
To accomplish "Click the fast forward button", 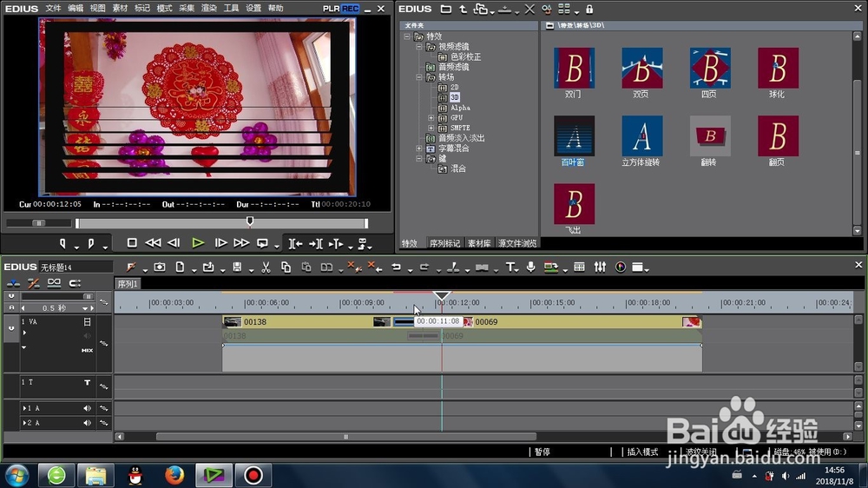I will [x=241, y=242].
